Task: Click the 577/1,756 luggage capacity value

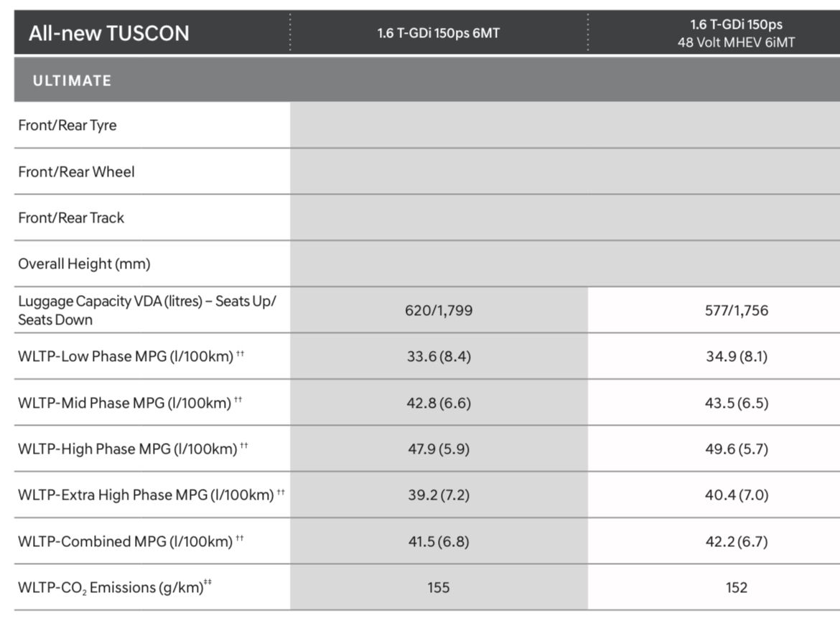Action: (x=736, y=311)
